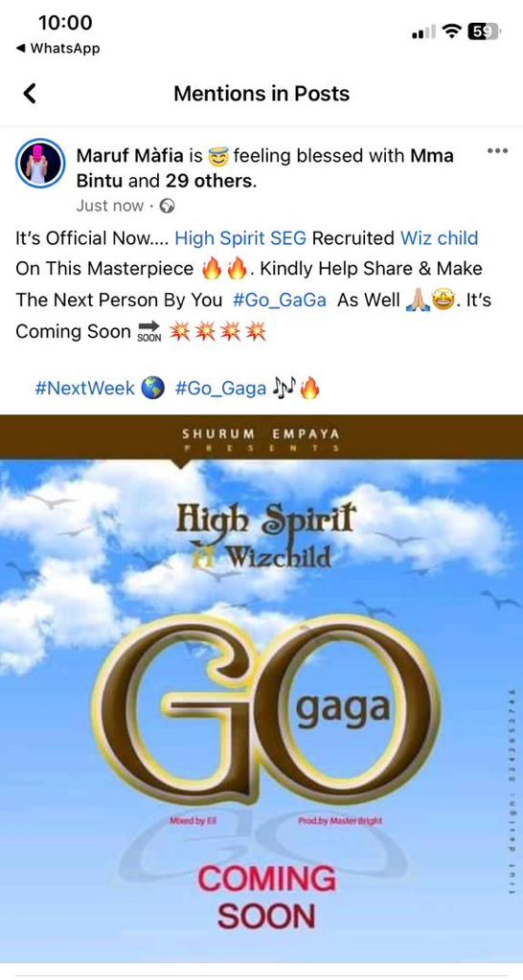The height and width of the screenshot is (980, 523).
Task: Tap the #NextWeek hashtag
Action: pos(84,389)
